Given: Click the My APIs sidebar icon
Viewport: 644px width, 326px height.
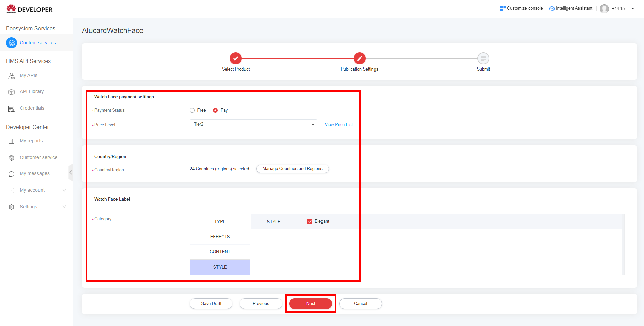Looking at the screenshot, I should click(x=11, y=76).
